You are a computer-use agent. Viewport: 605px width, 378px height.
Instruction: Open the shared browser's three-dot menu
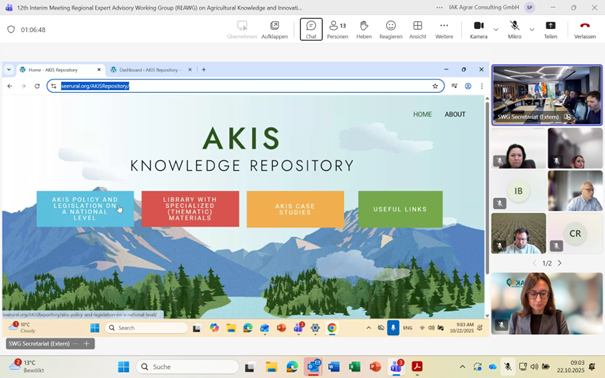tap(482, 86)
